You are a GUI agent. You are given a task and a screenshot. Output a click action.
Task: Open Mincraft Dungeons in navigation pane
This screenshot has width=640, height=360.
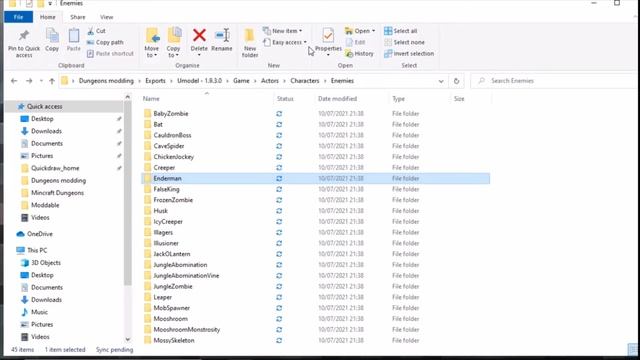(57, 193)
